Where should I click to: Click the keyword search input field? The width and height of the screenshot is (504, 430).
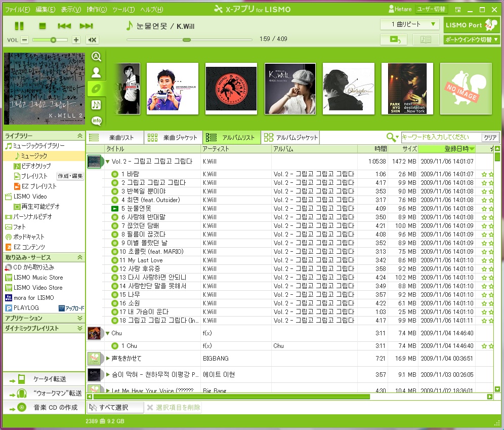[441, 137]
